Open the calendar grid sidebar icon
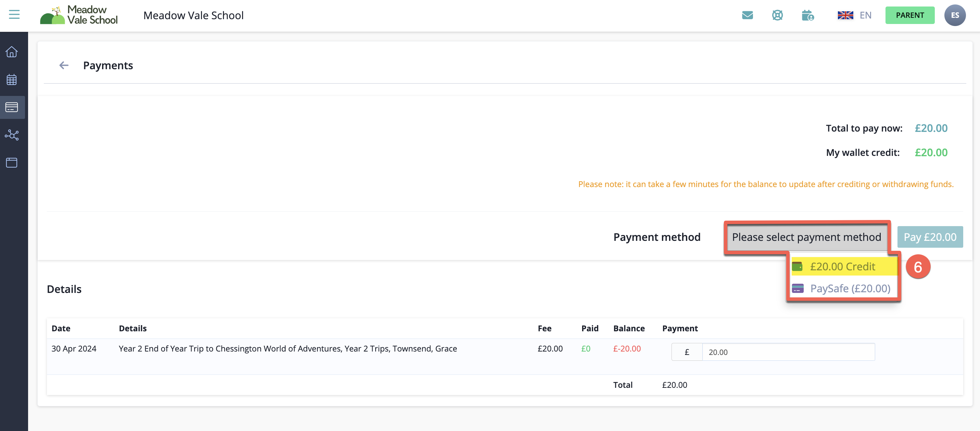 [12, 79]
